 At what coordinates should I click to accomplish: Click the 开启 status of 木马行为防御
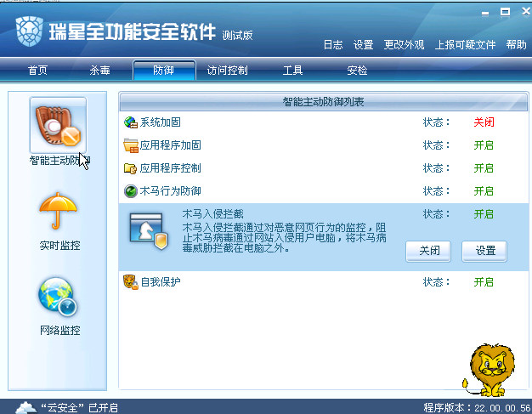(x=484, y=191)
